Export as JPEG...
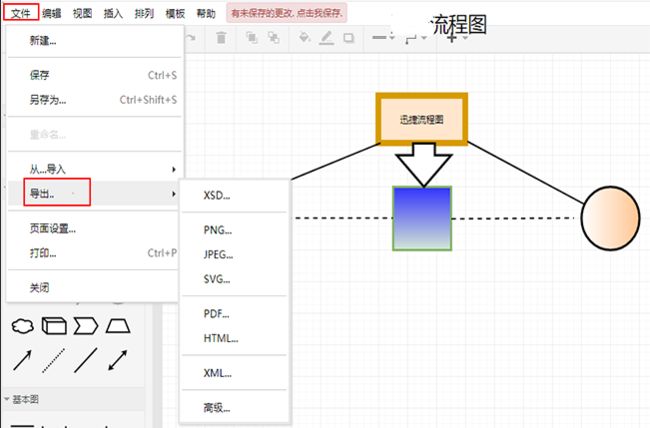 pos(234,255)
